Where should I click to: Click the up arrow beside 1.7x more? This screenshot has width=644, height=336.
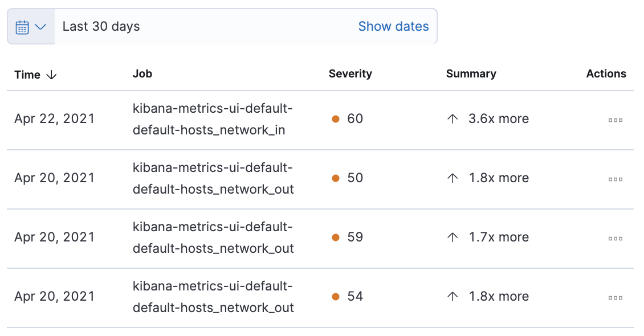pos(453,237)
